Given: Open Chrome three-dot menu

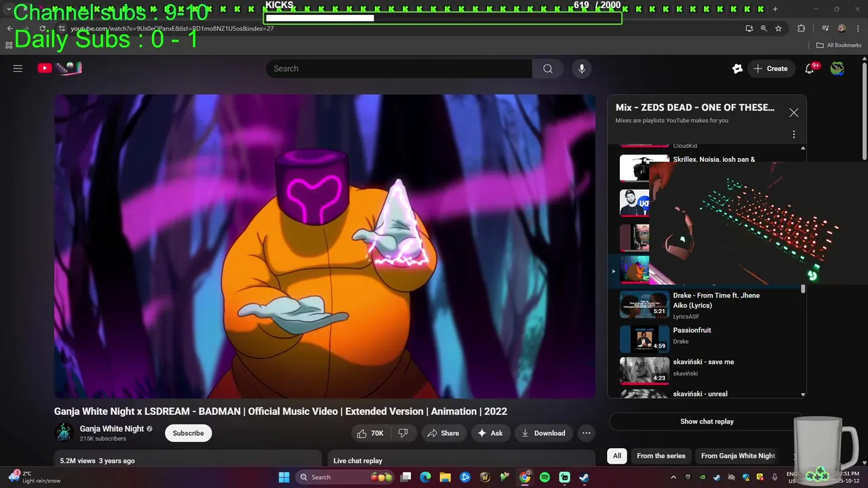Looking at the screenshot, I should point(858,28).
